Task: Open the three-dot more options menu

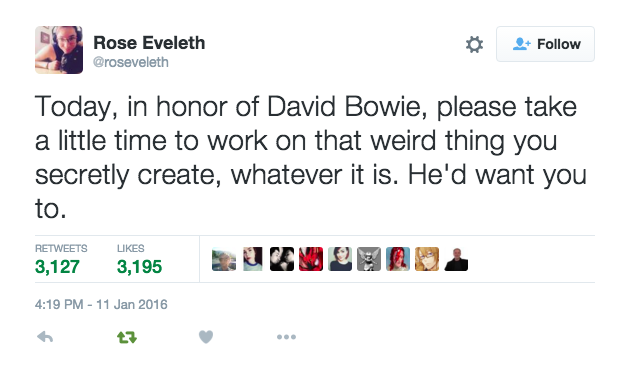Action: 286,337
